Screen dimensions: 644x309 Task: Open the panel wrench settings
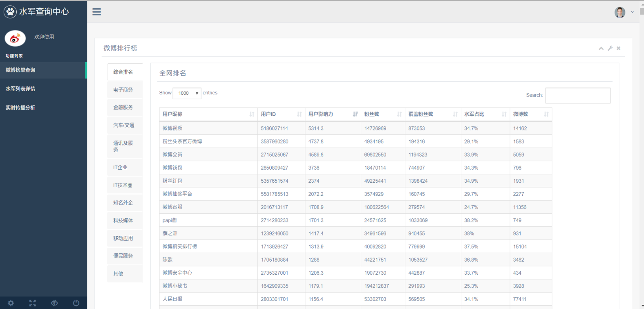tap(610, 48)
